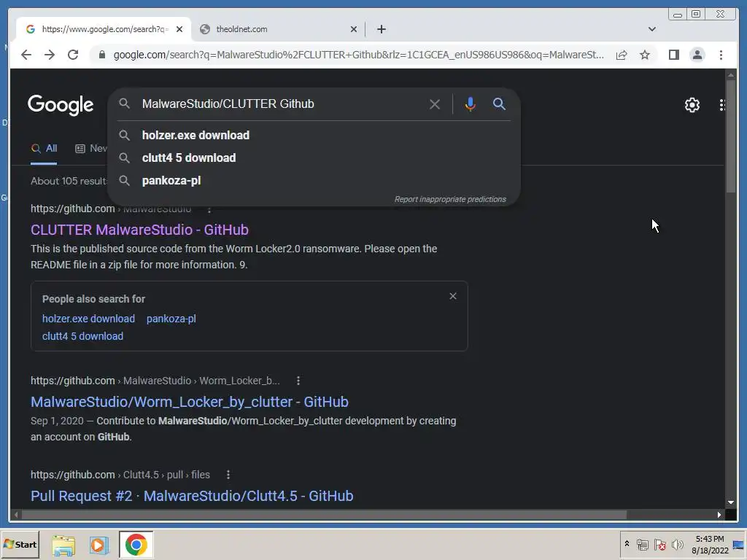This screenshot has height=560, width=747.
Task: Click the vertical scrollbar thumb
Action: pos(731,136)
